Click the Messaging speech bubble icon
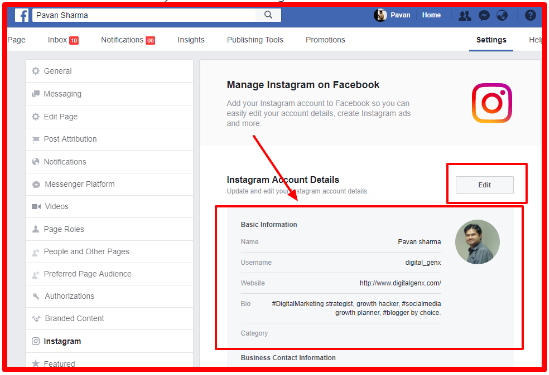Viewport: 549px width, 375px height. (36, 94)
